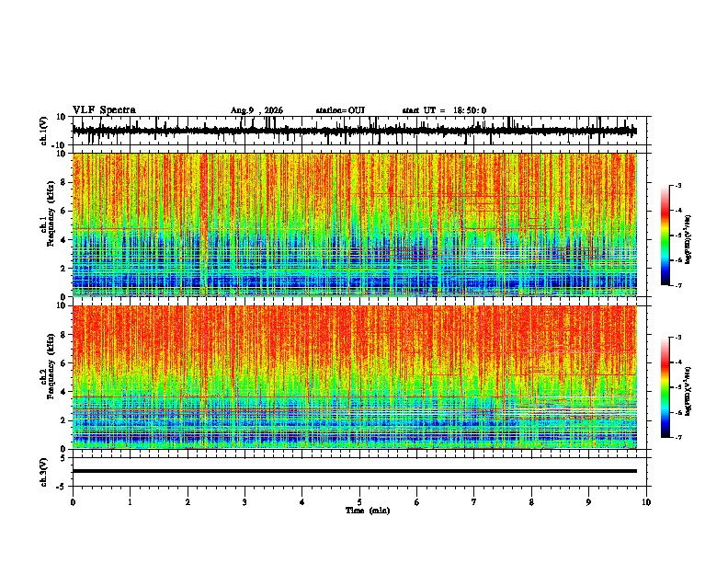Click time-axis tick label "2"
728x563 pixels.
[x=188, y=502]
